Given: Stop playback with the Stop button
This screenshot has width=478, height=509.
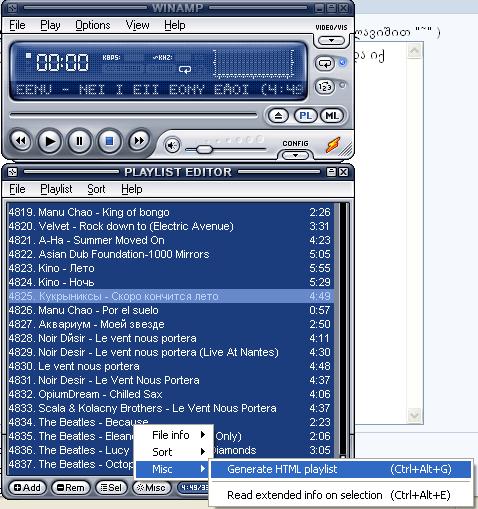Looking at the screenshot, I should click(109, 141).
